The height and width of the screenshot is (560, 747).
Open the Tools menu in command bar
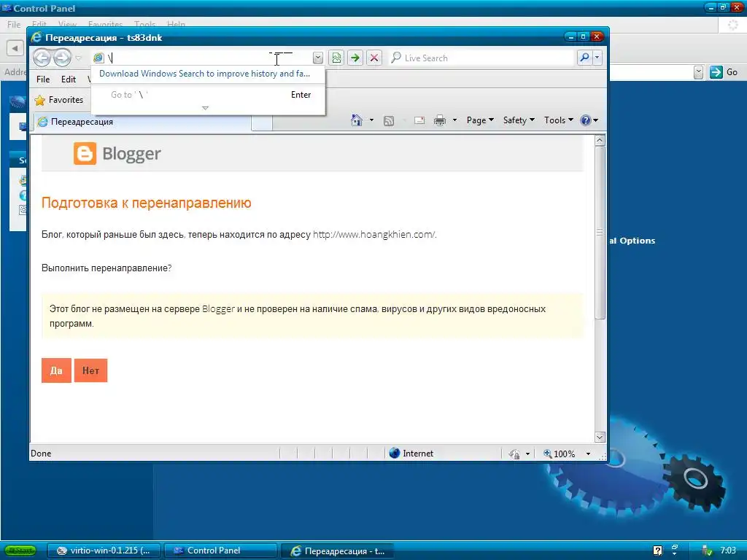click(x=558, y=120)
